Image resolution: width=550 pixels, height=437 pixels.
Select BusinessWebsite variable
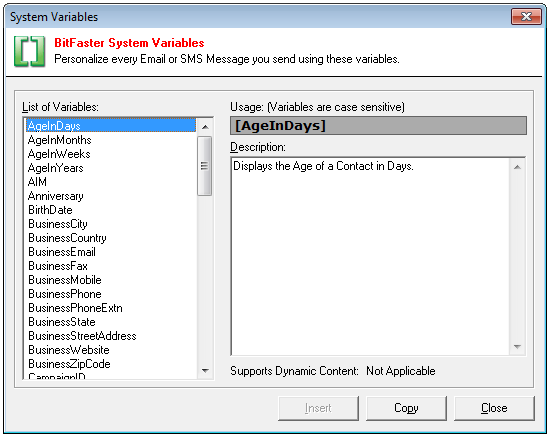pyautogui.click(x=111, y=350)
